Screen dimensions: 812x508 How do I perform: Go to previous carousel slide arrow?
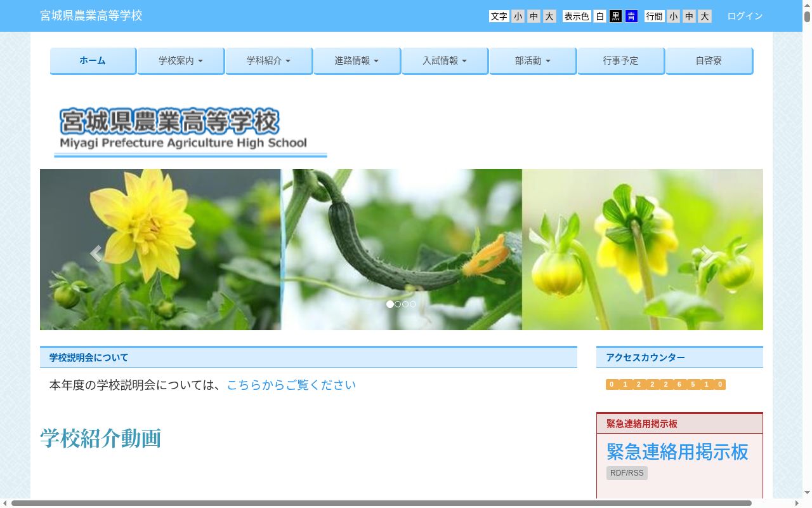(96, 253)
